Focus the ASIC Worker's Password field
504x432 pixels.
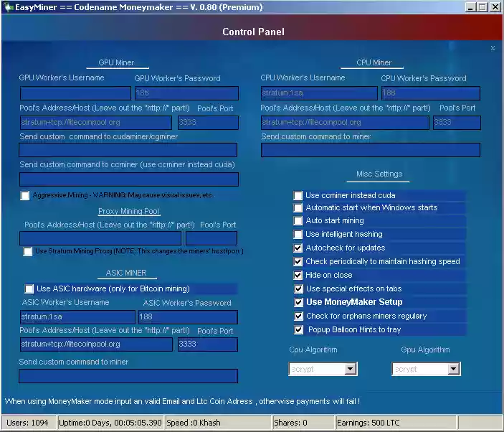click(x=188, y=317)
